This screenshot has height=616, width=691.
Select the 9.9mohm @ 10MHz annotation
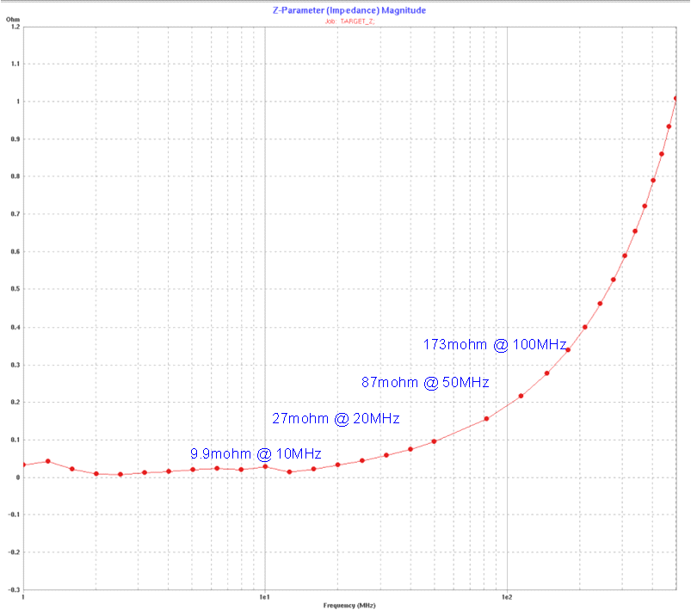coord(256,453)
